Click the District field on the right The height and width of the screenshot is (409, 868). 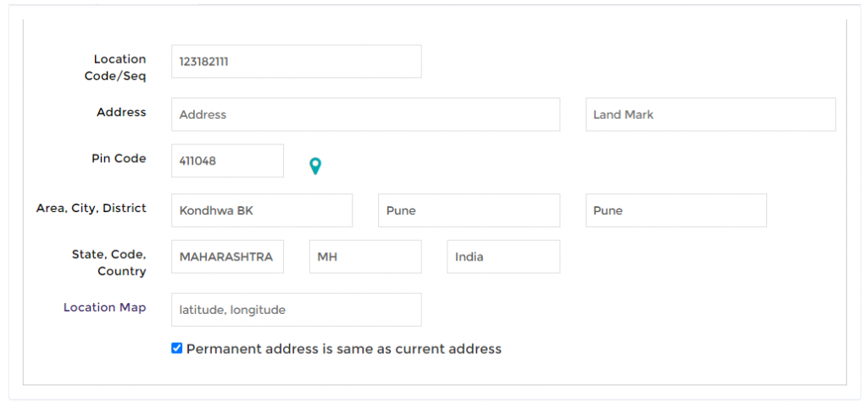pyautogui.click(x=676, y=210)
